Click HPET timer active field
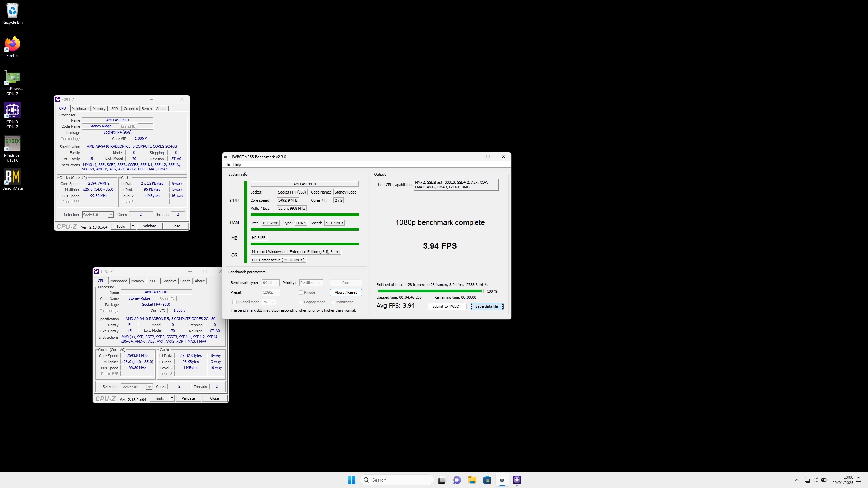Viewport: 868px width, 488px height. click(x=278, y=260)
